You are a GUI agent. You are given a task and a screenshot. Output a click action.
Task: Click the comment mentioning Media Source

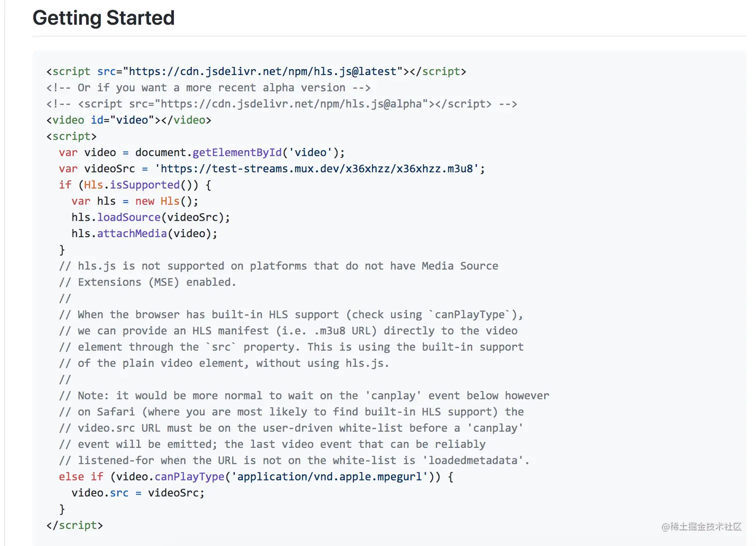coord(278,266)
